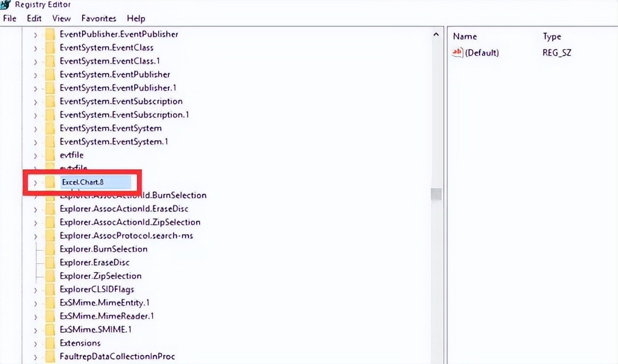This screenshot has width=618, height=364.
Task: Click the Name column header
Action: tap(465, 36)
